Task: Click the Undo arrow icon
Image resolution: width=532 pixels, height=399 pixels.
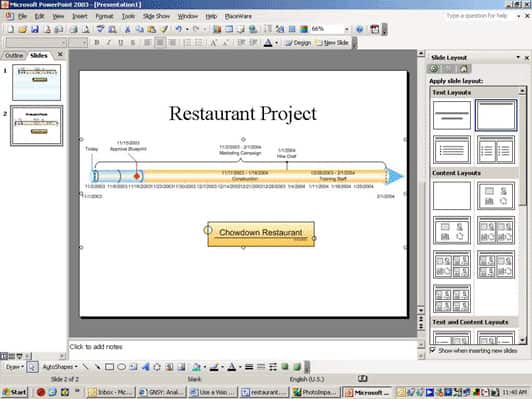Action: (179, 29)
